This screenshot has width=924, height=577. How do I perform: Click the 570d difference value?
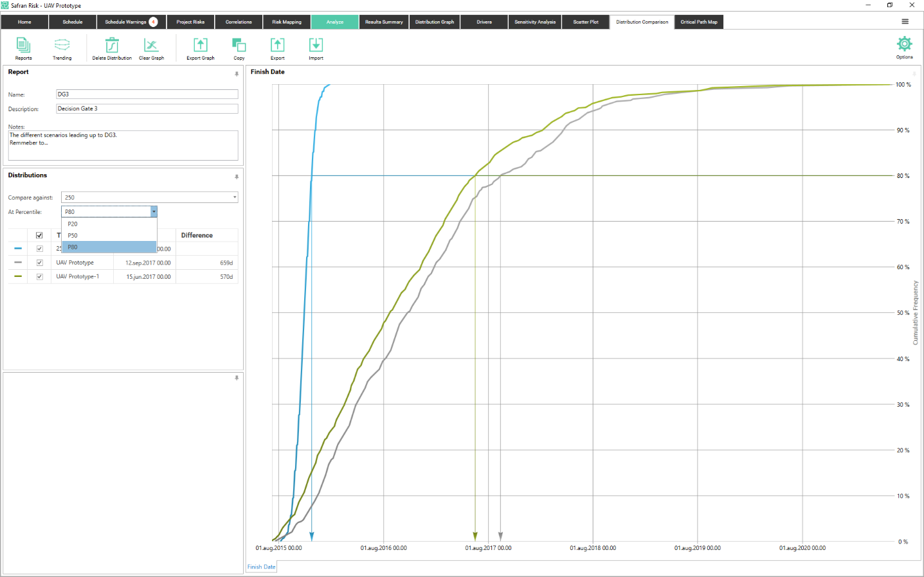pyautogui.click(x=226, y=277)
